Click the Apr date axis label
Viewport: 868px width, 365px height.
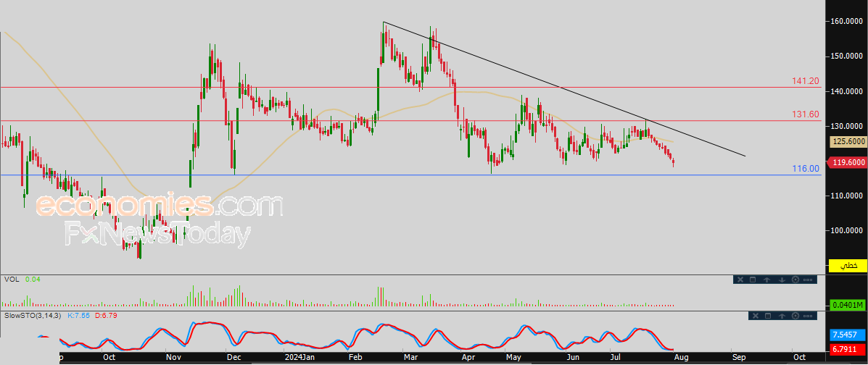468,358
